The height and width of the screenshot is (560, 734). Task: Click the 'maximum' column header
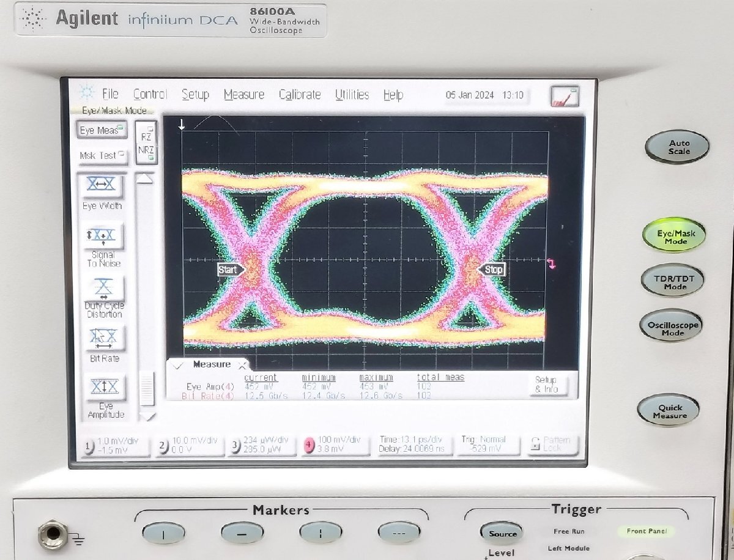[x=376, y=378]
